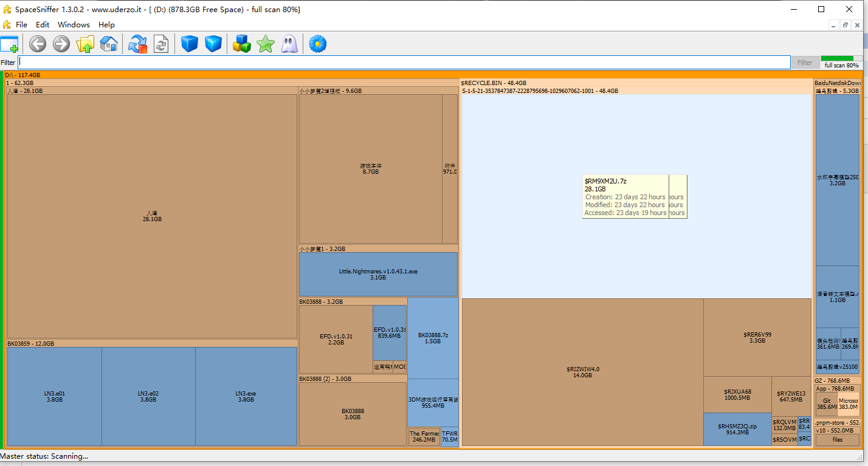Select the LN3.exe file tile
Viewport: 868px width, 466px height.
coord(246,396)
